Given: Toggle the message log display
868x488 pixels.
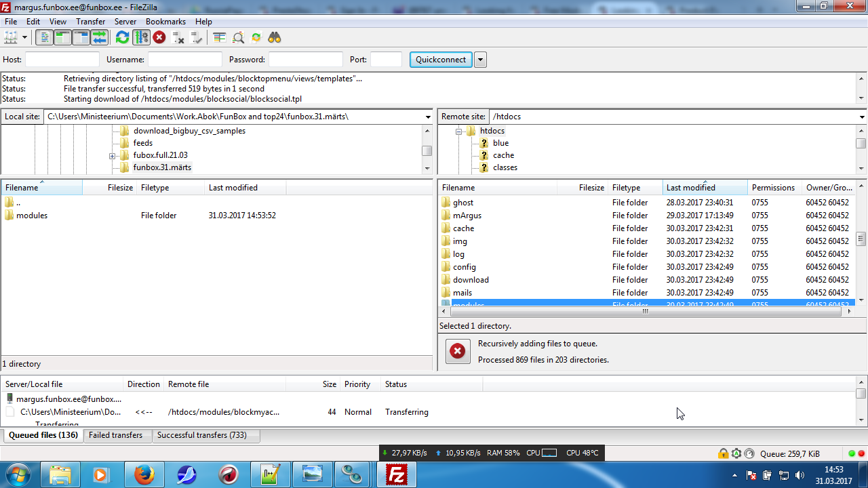Looking at the screenshot, I should point(44,37).
